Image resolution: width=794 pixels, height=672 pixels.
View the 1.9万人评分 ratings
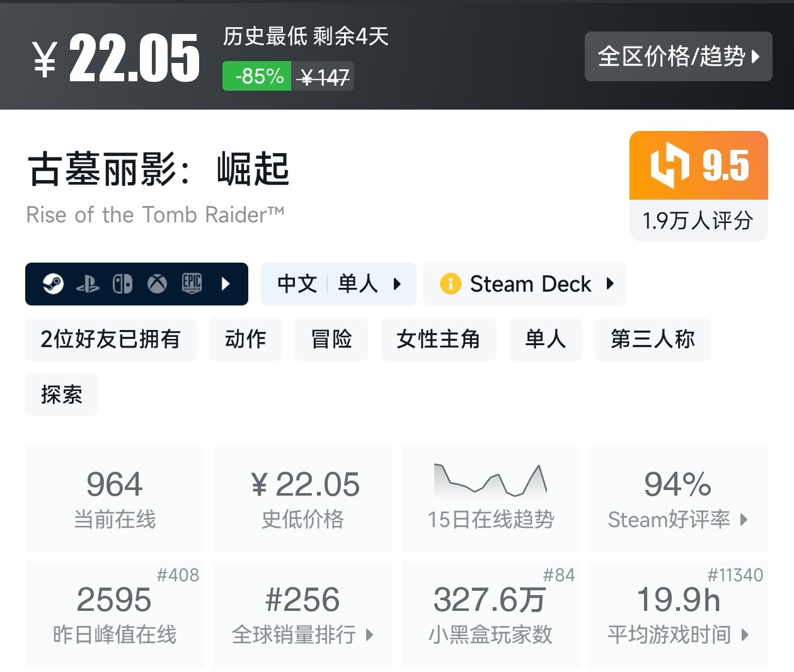pos(698,220)
